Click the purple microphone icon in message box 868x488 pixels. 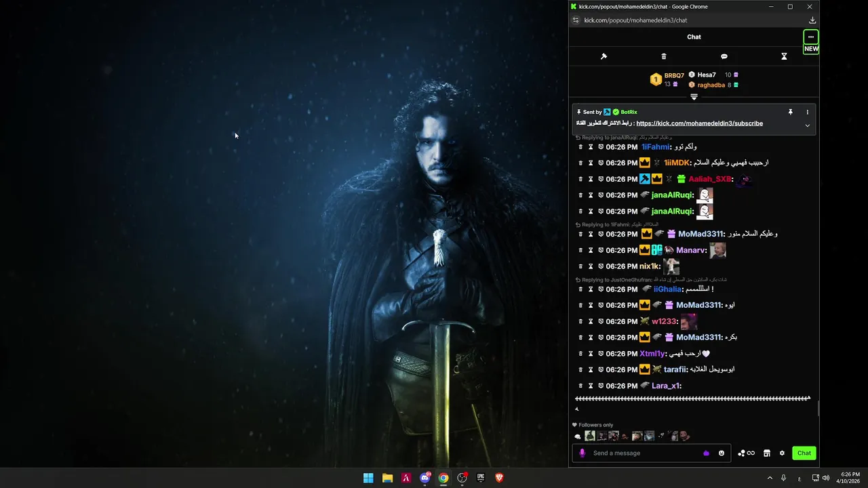click(582, 453)
